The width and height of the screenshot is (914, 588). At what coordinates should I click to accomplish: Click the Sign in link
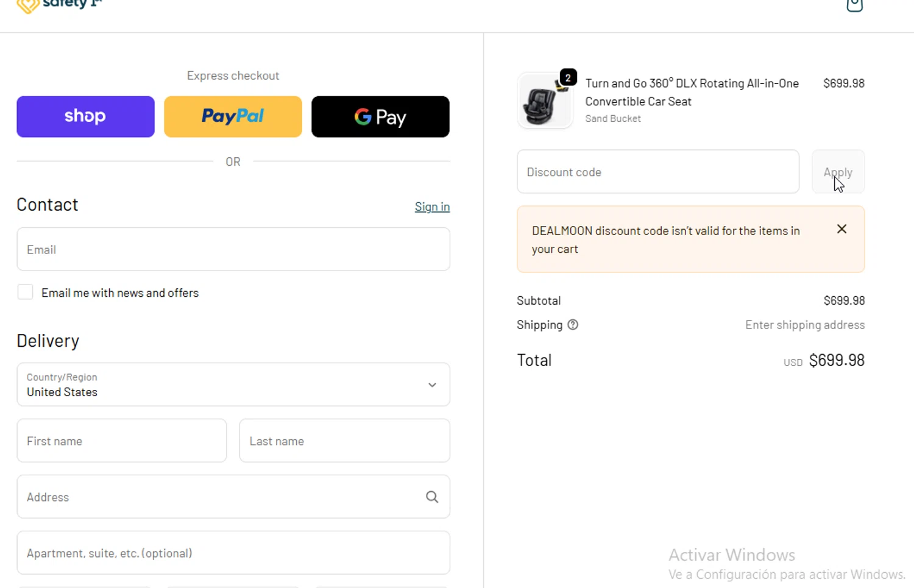pos(432,207)
